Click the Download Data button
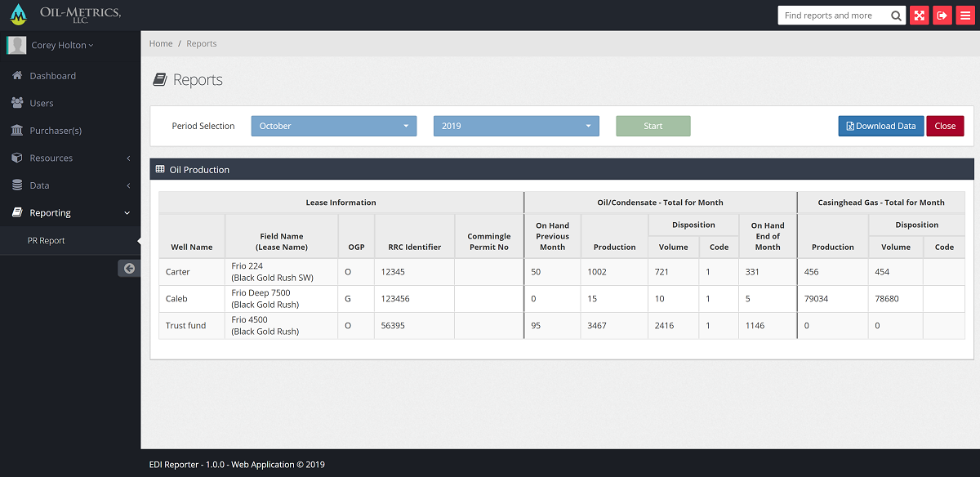 pos(880,126)
